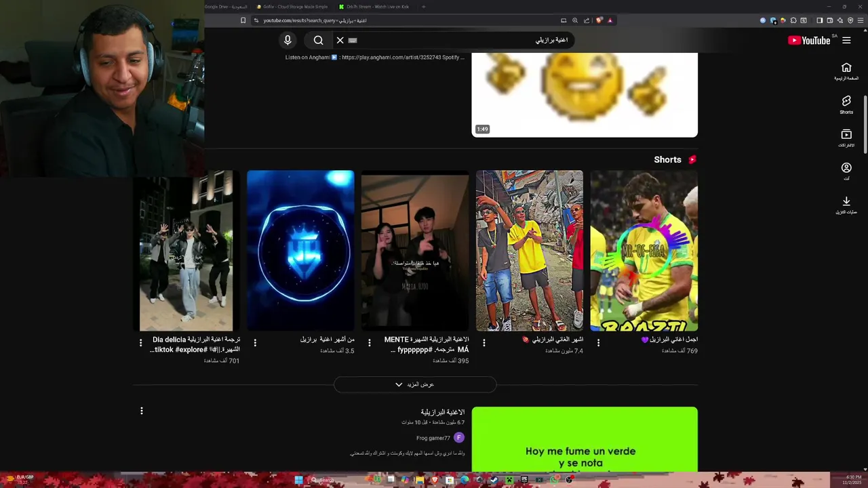
Task: Click the voice search microphone icon
Action: [288, 40]
